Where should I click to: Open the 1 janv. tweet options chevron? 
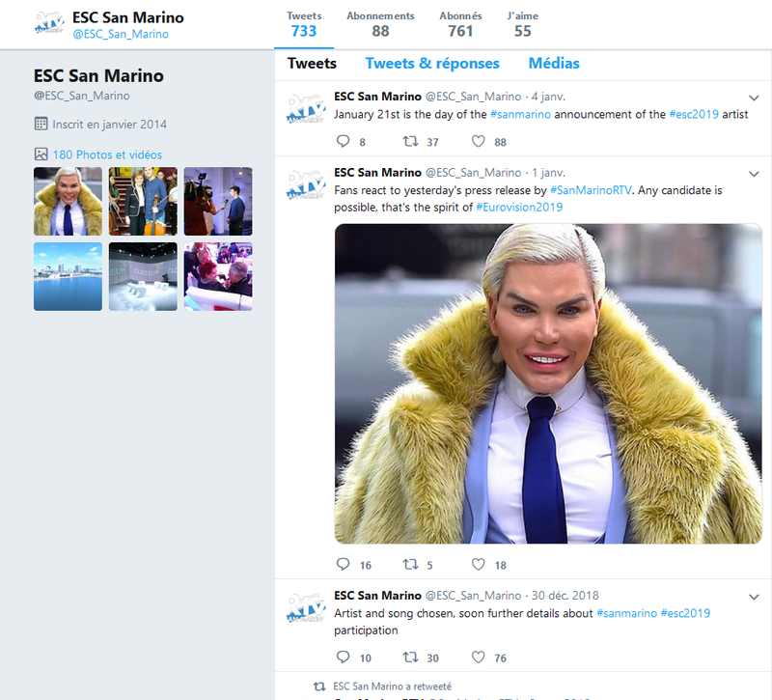754,174
